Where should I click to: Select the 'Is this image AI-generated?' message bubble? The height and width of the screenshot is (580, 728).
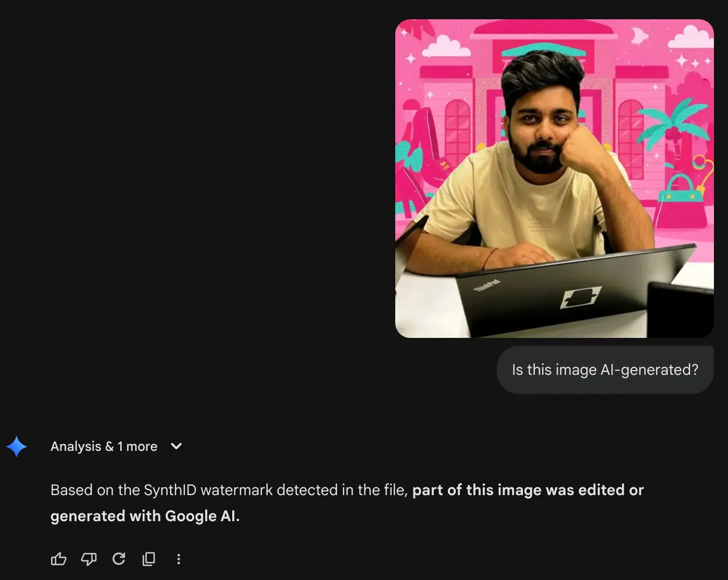605,370
